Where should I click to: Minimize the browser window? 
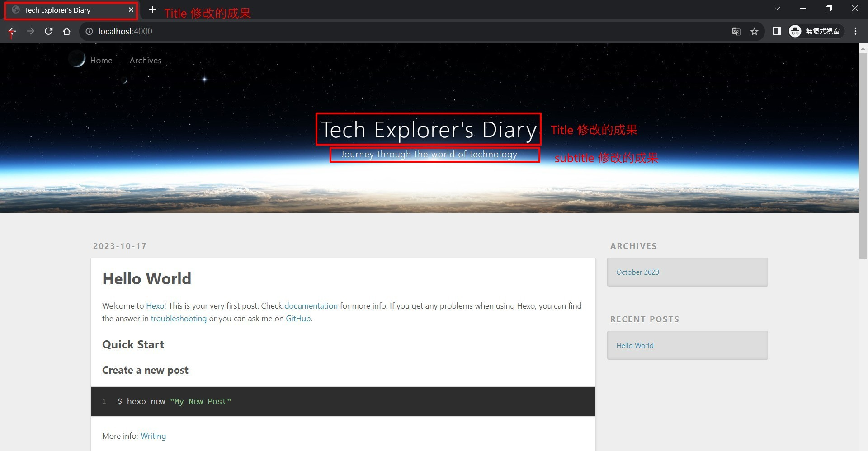(803, 9)
